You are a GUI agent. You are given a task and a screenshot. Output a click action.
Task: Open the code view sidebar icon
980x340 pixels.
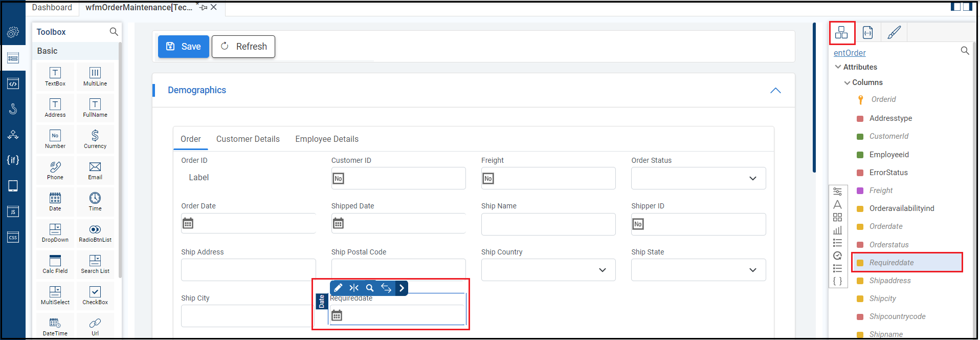pyautogui.click(x=13, y=83)
